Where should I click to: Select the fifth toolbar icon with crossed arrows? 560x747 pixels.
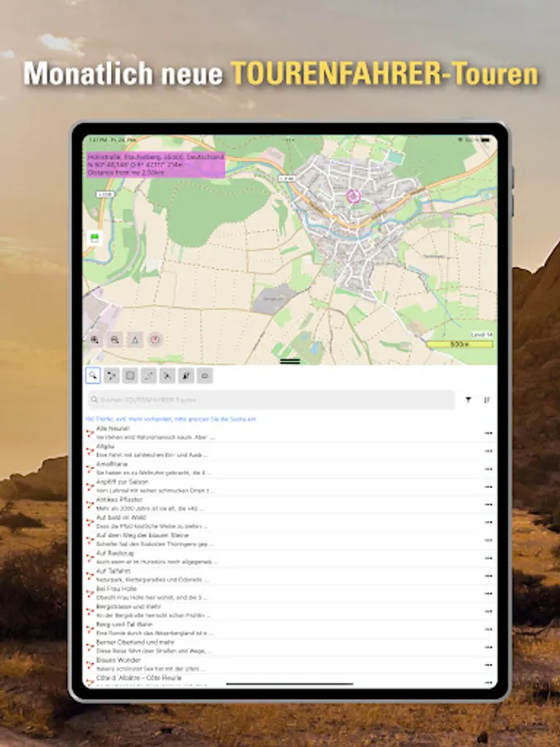(167, 376)
